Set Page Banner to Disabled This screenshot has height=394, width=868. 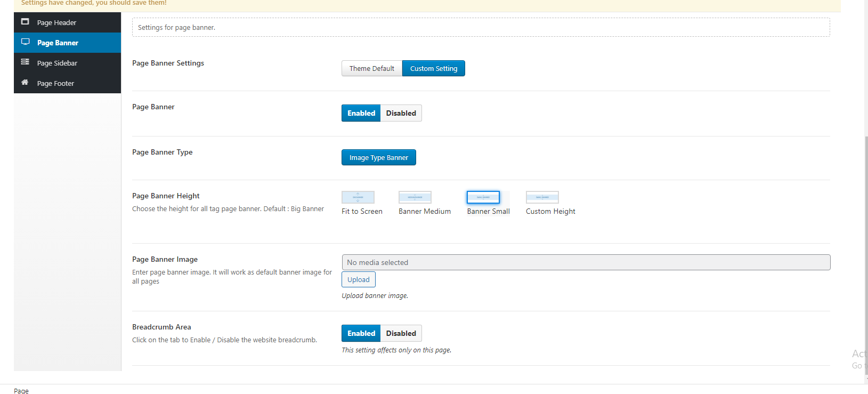click(401, 113)
